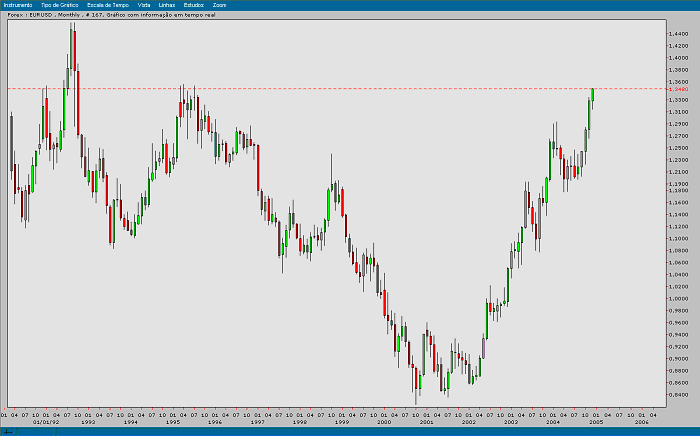Screen dimensions: 700x436
Task: Click the 2003 year label on time axis
Action: tap(511, 422)
